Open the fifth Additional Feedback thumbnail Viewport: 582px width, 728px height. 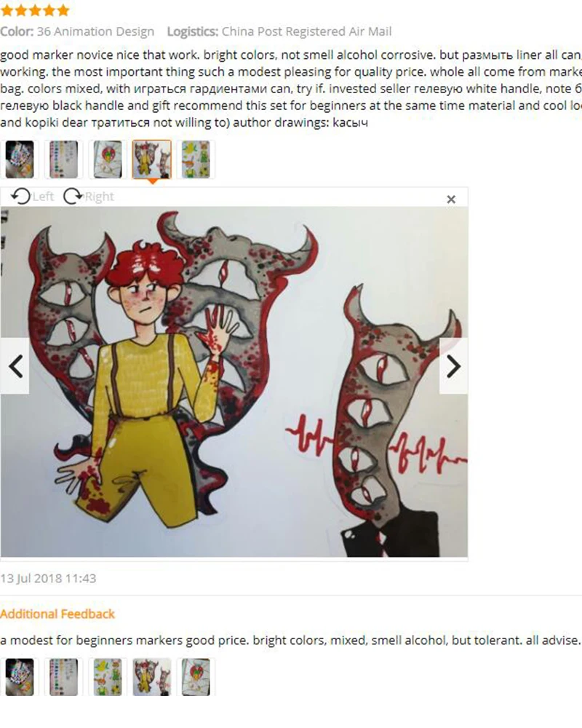pos(196,677)
